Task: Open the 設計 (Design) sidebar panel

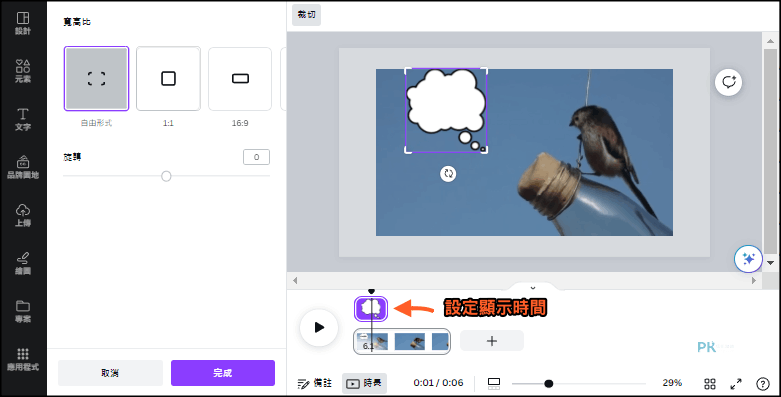Action: pos(23,24)
